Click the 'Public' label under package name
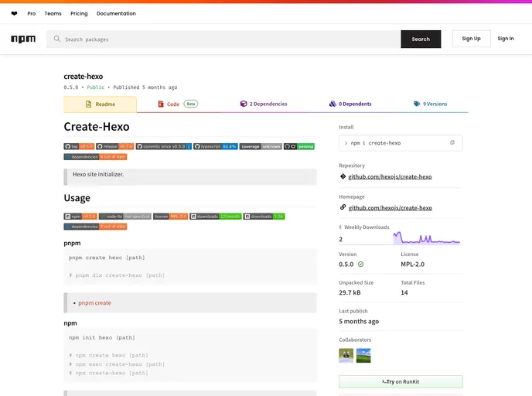This screenshot has height=396, width=532. tap(96, 87)
